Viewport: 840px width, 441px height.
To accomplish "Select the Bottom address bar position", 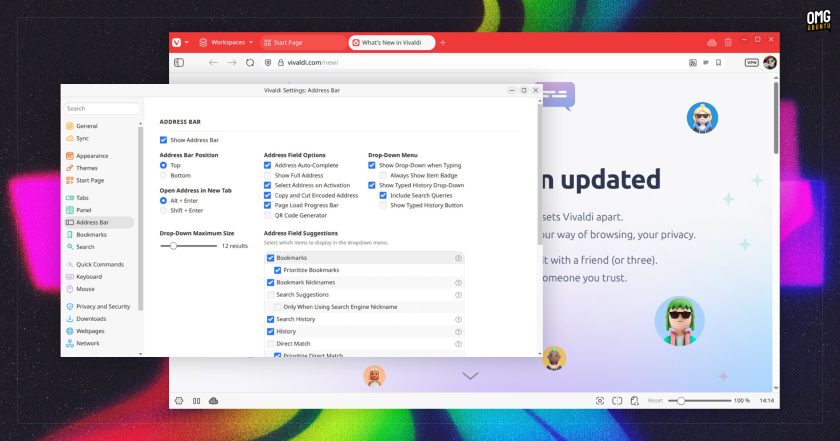I will point(163,175).
